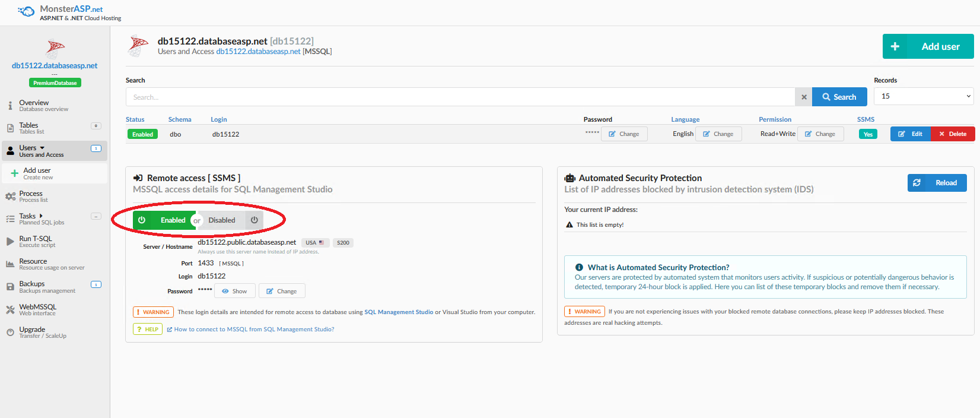The image size is (980, 418).
Task: Click the Search input field
Action: tap(460, 97)
